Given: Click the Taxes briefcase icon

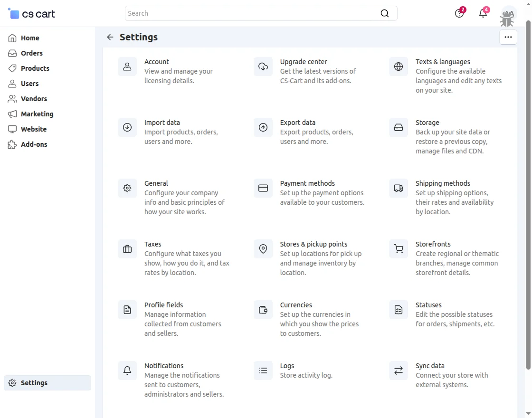Looking at the screenshot, I should click(x=127, y=249).
